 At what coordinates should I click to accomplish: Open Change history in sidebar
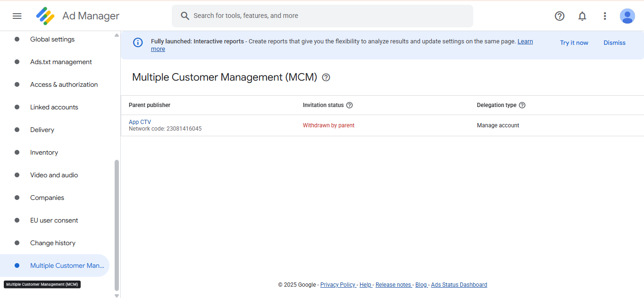[53, 243]
